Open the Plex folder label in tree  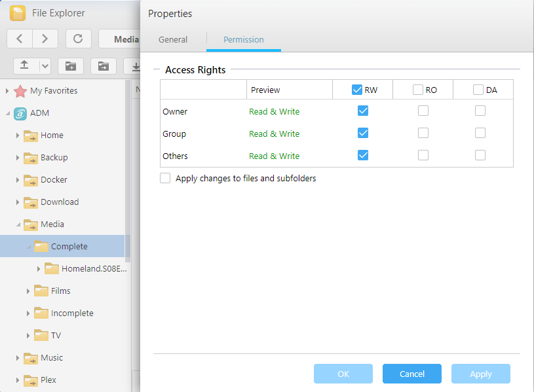tap(48, 380)
